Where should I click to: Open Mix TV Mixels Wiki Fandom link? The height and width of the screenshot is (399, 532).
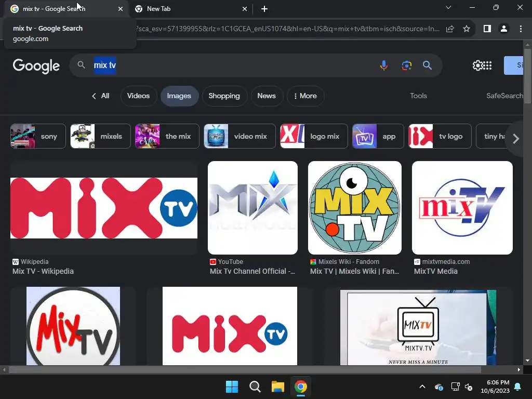coord(354,271)
